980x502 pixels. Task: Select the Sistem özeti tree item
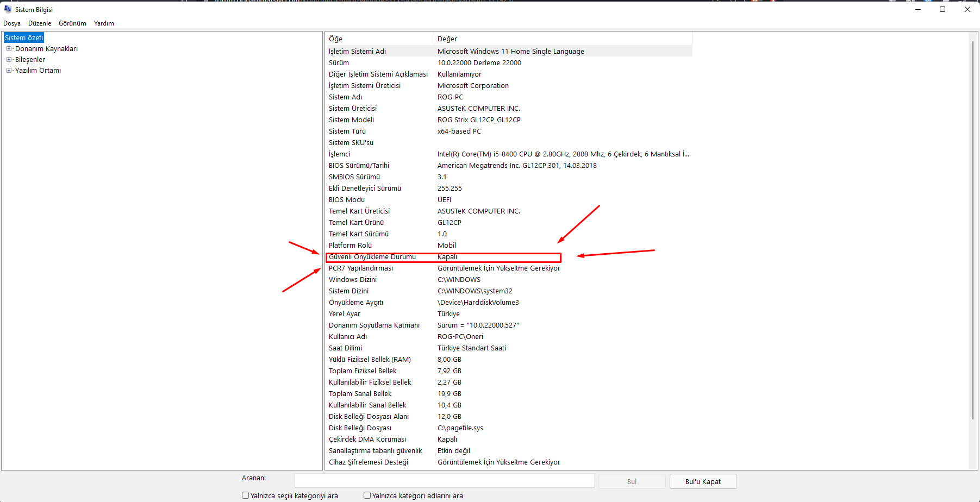pos(23,37)
